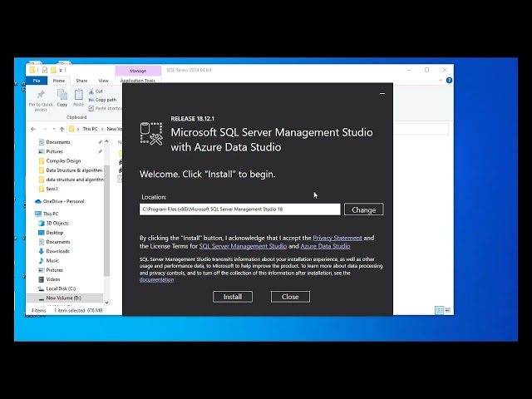Switch to the Home ribbon tab
Viewport: 532px width, 399px height.
click(59, 81)
